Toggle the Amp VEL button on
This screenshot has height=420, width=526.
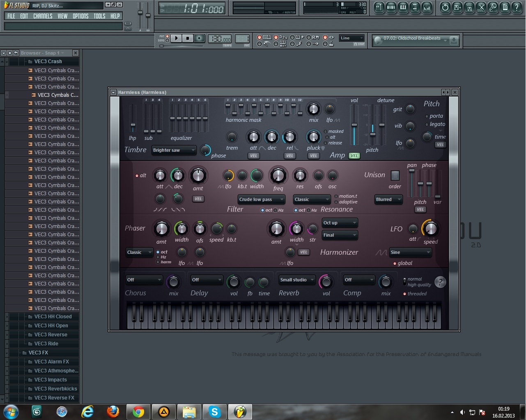click(354, 155)
